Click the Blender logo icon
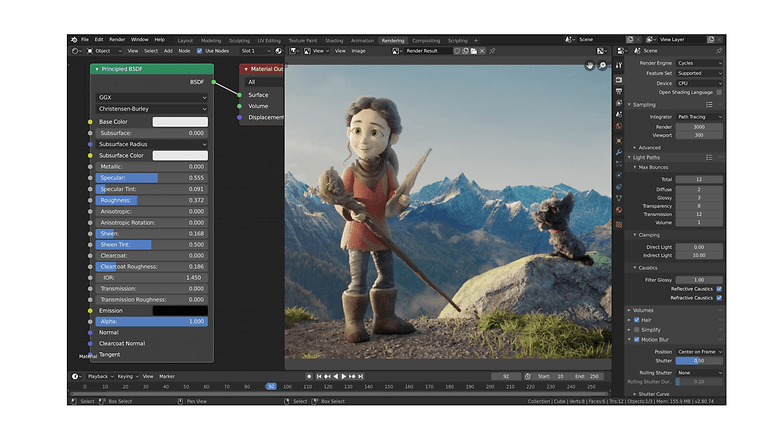This screenshot has width=782, height=440. click(x=74, y=39)
